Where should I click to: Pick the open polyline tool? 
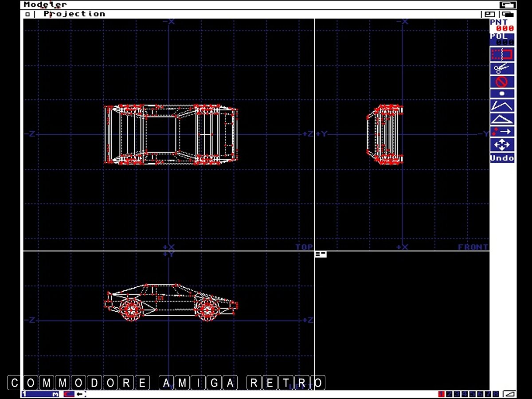pyautogui.click(x=502, y=106)
